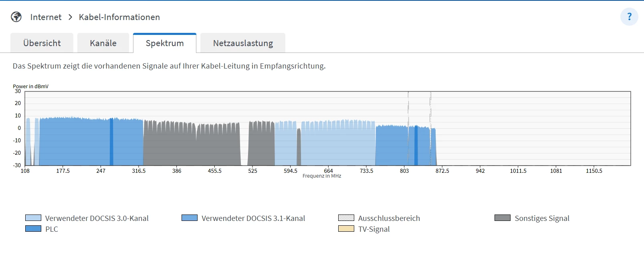Screen dimensions: 644x259
Task: Click 'Ausschlussbereich' legend label
Action: click(x=389, y=218)
